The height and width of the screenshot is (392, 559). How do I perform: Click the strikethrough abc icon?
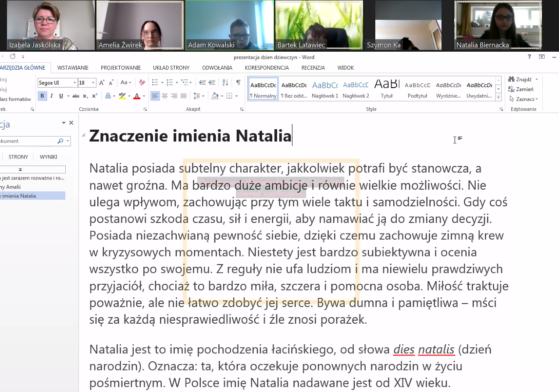pyautogui.click(x=76, y=96)
